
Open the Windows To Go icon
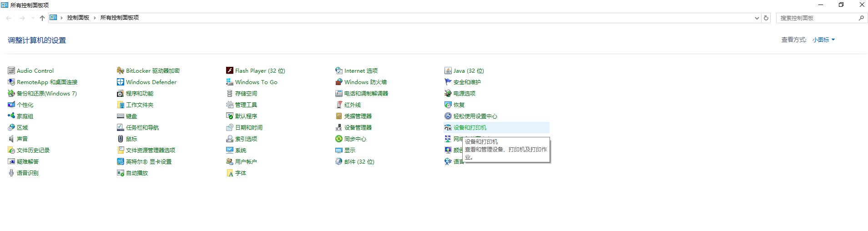point(230,82)
